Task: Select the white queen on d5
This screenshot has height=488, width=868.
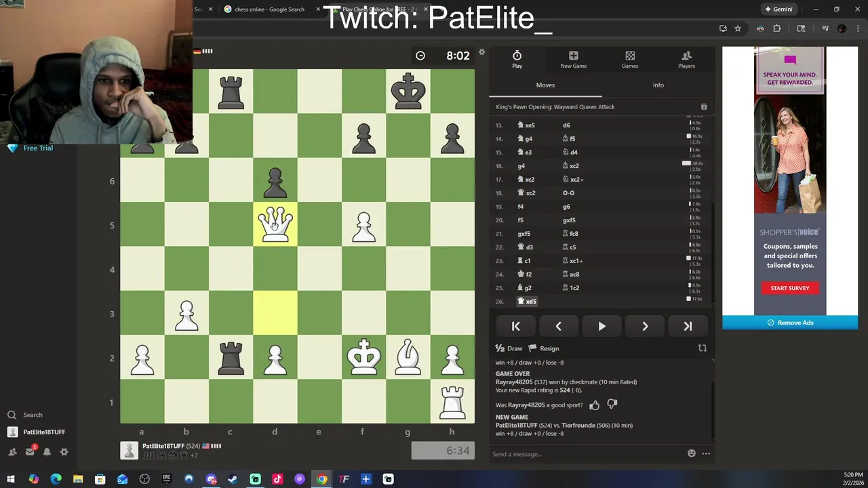Action: (x=275, y=225)
